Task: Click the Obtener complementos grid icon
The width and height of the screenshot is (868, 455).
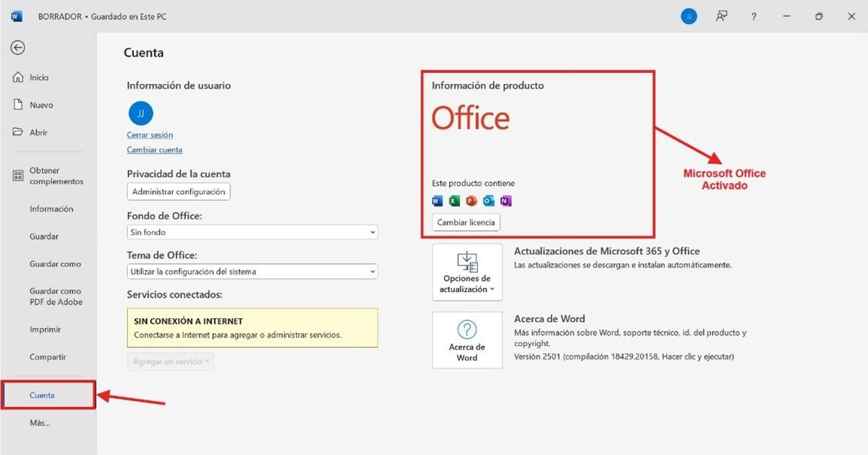Action: [18, 176]
